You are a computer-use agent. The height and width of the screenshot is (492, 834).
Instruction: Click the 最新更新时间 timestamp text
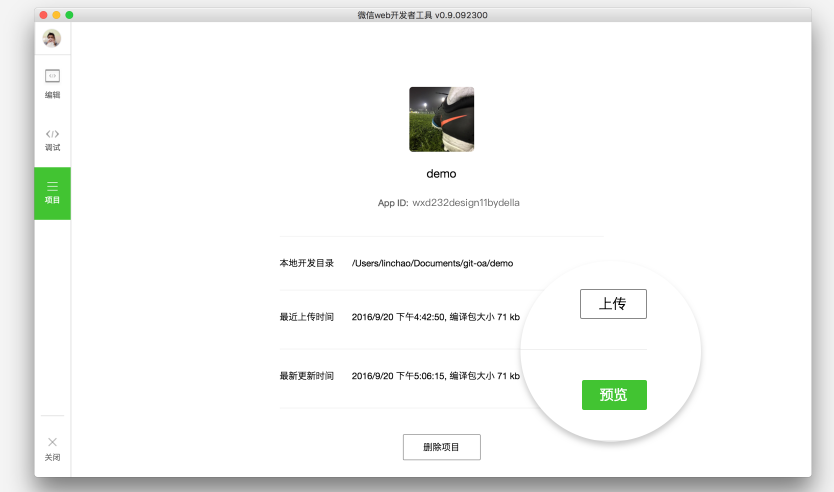point(435,376)
